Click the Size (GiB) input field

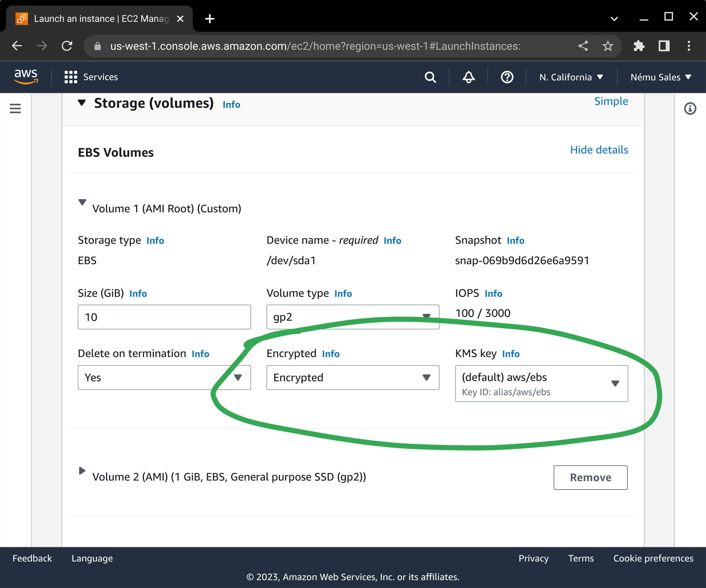[164, 317]
